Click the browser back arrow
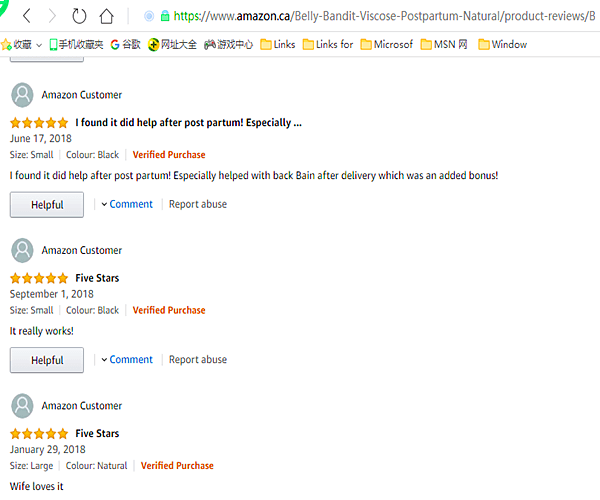The image size is (600, 500). click(26, 16)
